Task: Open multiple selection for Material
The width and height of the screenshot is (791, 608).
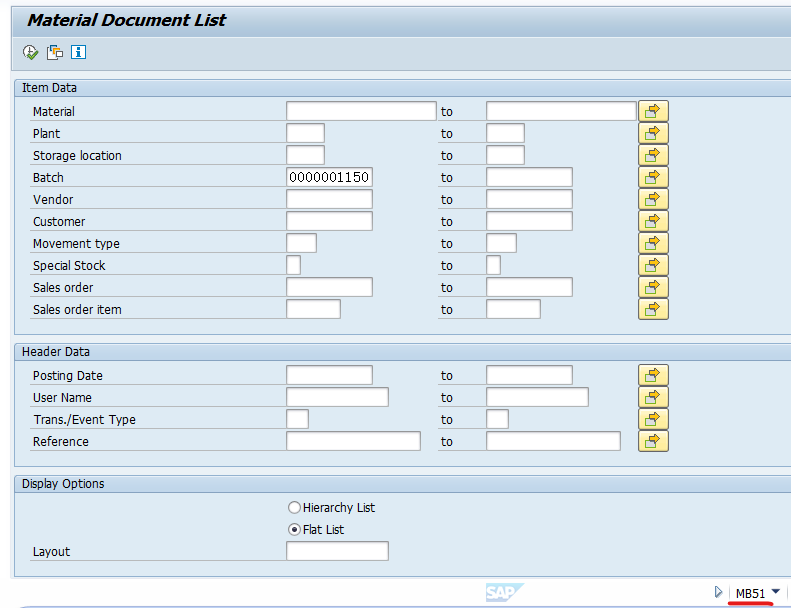Action: [653, 111]
